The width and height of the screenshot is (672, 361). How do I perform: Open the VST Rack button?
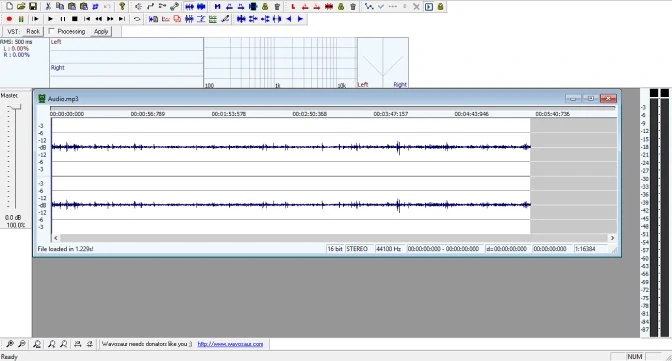(33, 31)
